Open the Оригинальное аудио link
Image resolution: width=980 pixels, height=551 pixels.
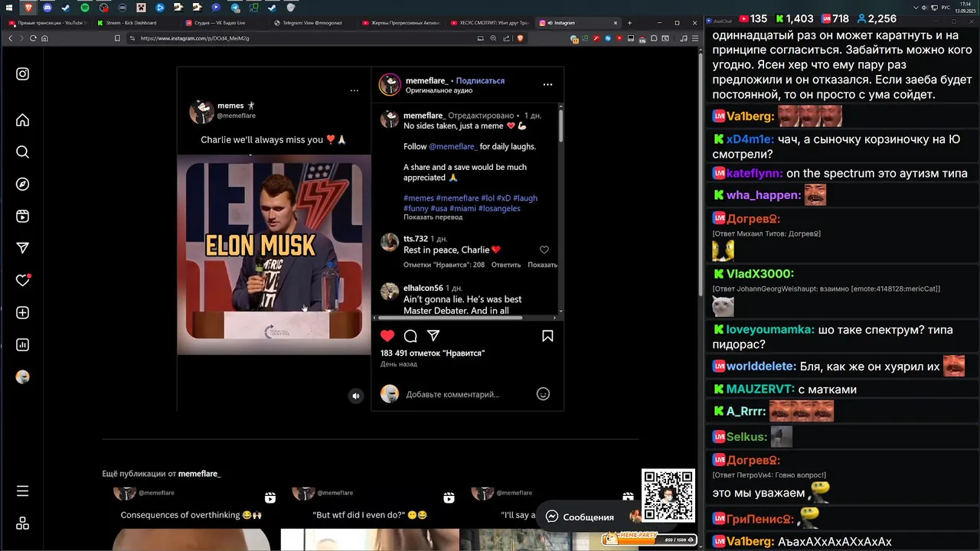pyautogui.click(x=439, y=90)
